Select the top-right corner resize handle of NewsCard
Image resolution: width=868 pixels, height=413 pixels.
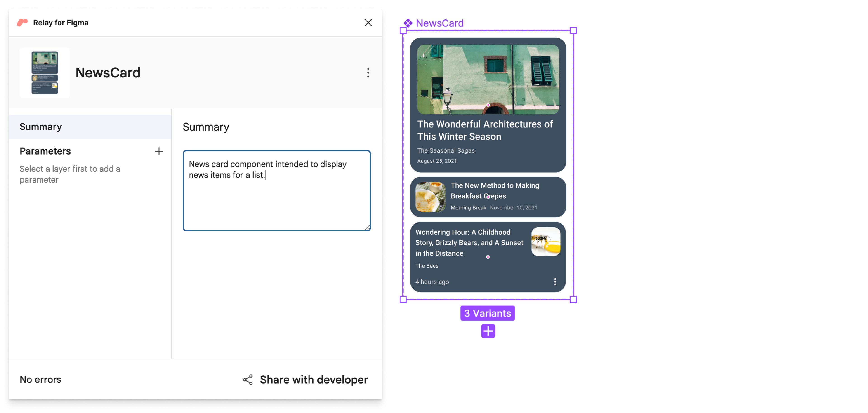(573, 31)
